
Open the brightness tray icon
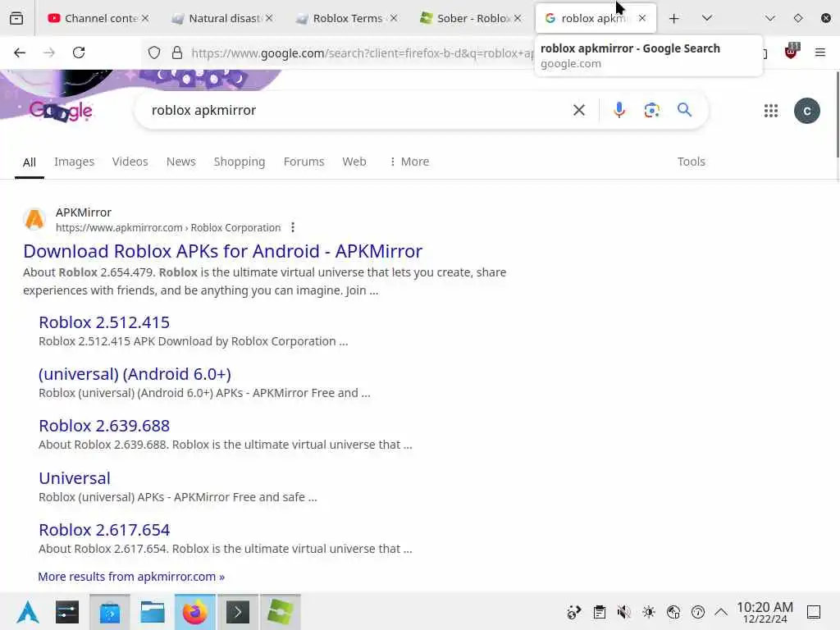(649, 612)
